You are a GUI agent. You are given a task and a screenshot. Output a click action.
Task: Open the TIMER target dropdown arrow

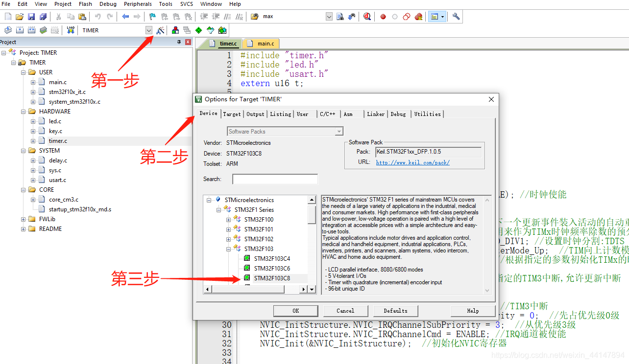(x=149, y=30)
